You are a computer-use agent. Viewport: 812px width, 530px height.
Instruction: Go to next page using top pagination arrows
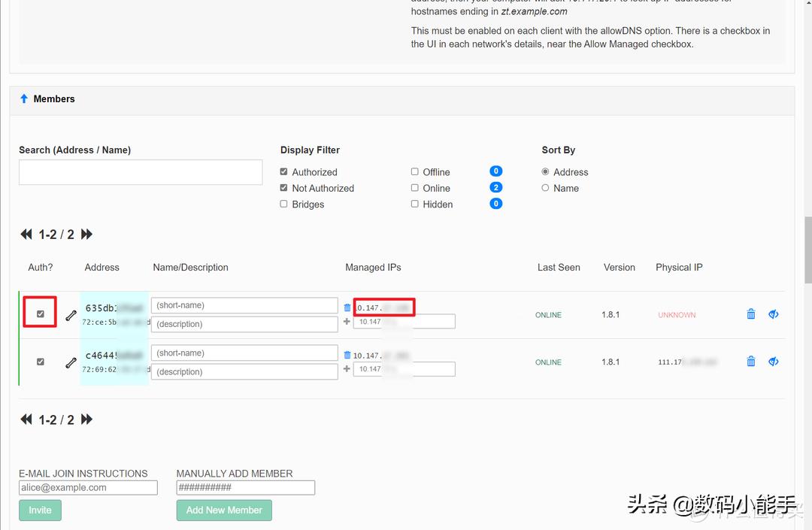(x=86, y=235)
